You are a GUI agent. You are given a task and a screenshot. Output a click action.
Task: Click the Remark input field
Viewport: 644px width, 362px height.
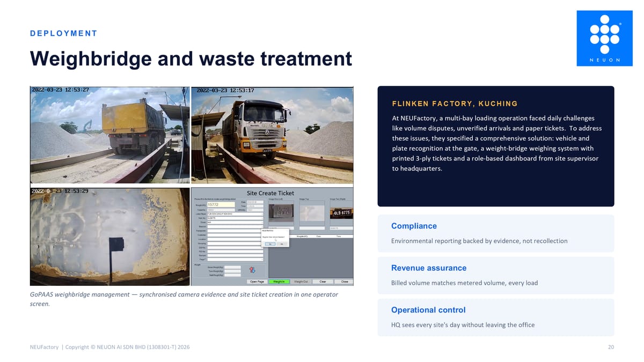click(235, 256)
